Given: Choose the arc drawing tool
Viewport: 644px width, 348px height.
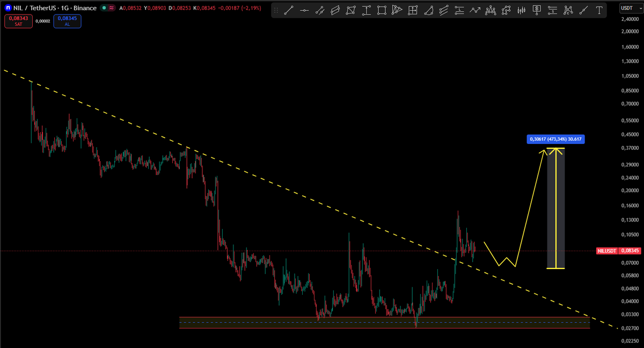Looking at the screenshot, I should [x=428, y=10].
